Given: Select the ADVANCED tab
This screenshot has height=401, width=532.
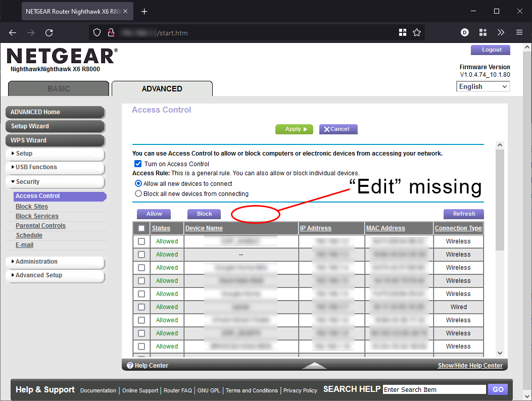Looking at the screenshot, I should coord(162,88).
